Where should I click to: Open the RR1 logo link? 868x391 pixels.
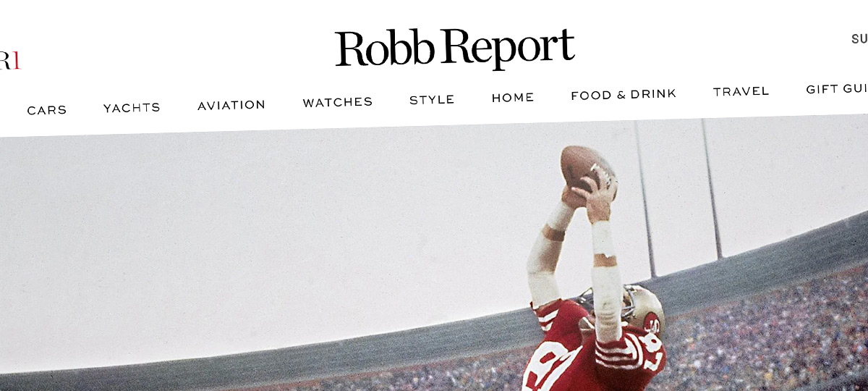tap(10, 61)
